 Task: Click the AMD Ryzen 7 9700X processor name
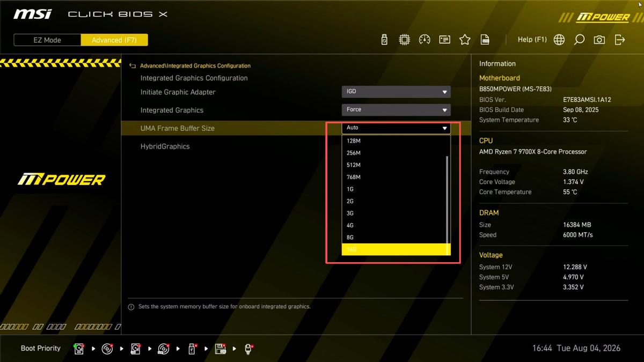(533, 152)
